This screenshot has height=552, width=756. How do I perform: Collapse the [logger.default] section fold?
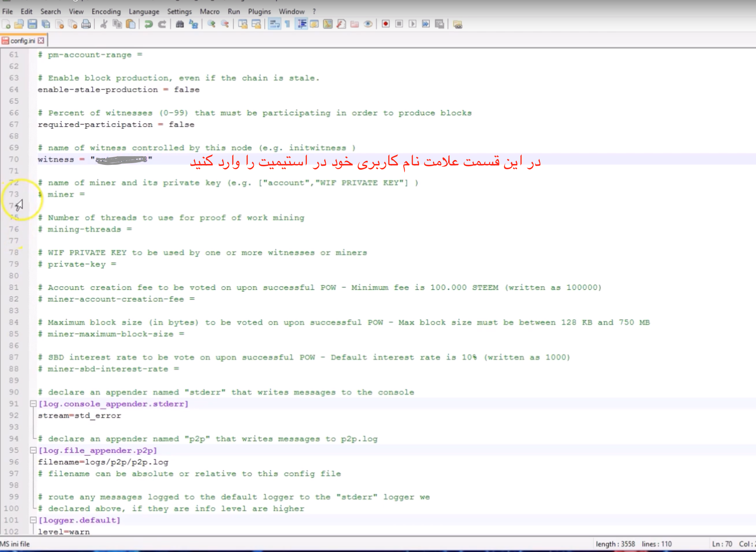(33, 520)
